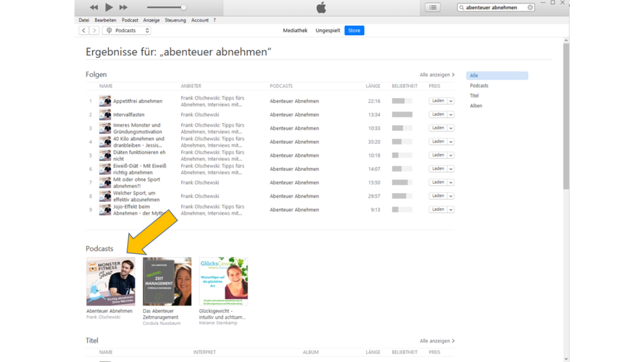Screen dimensions: 644x362
Task: Click the search field containing abenteuer abnehmen
Action: [496, 8]
